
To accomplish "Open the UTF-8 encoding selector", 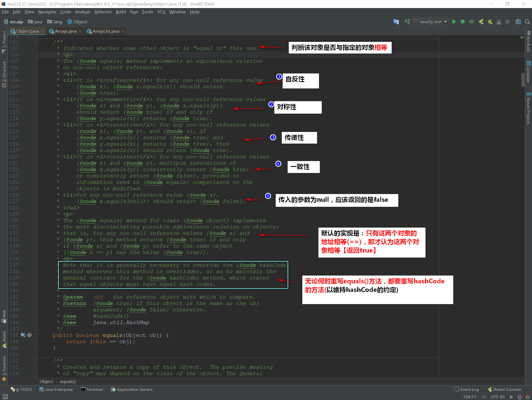I will (x=497, y=397).
